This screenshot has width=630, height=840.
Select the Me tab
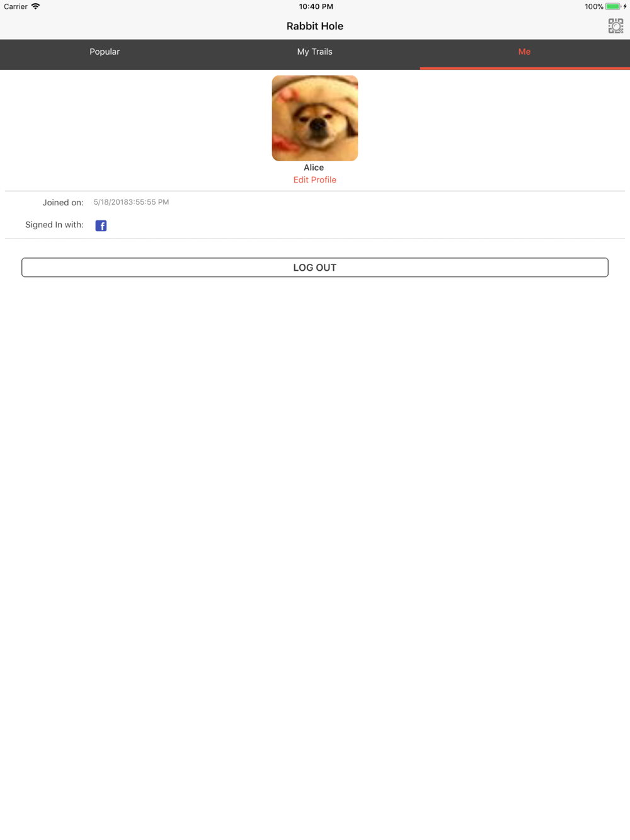tap(525, 52)
